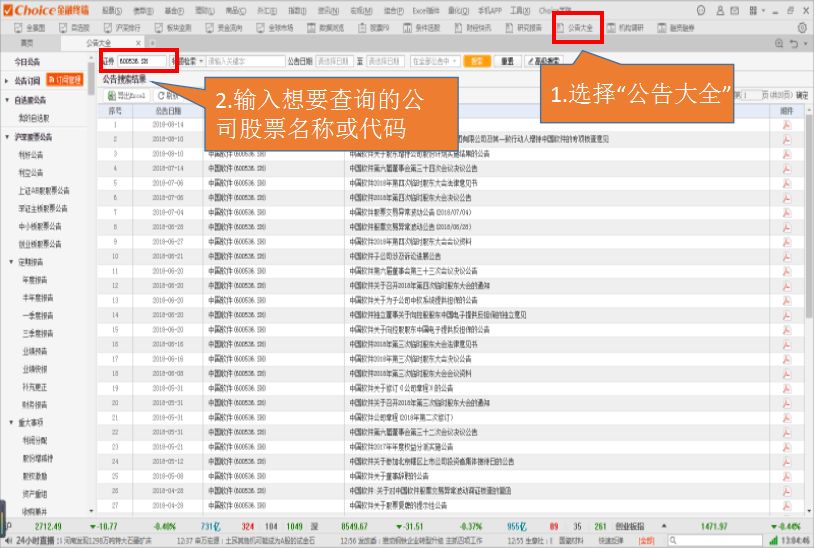The height and width of the screenshot is (549, 815).
Task: Open the 在全部公告中 scope dropdown
Action: [435, 61]
